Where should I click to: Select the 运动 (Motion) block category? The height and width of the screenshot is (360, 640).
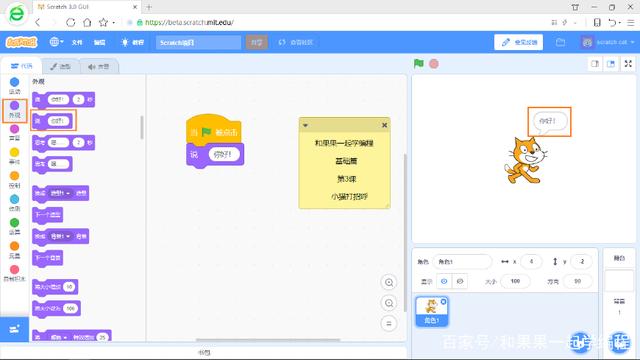tap(14, 86)
